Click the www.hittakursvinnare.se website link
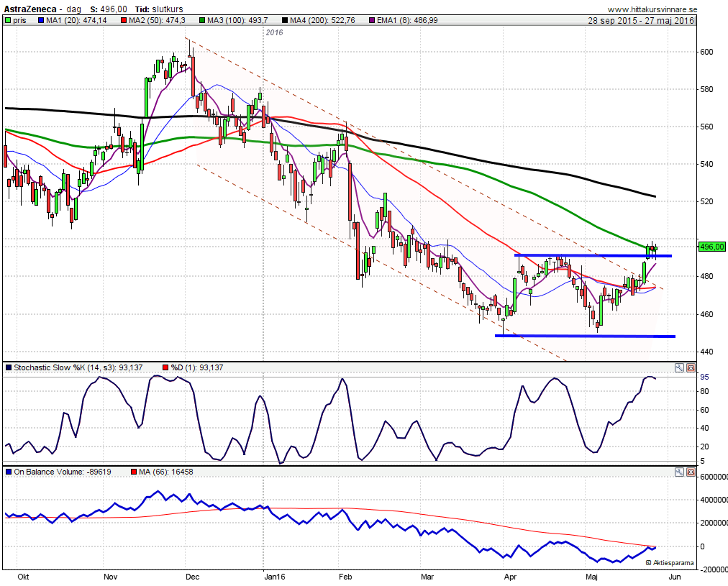The height and width of the screenshot is (586, 728). (652, 9)
